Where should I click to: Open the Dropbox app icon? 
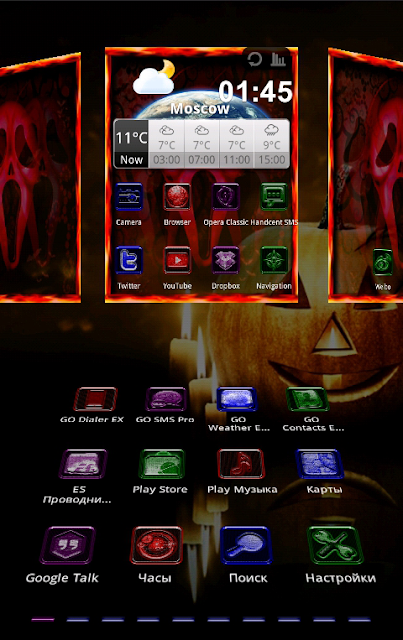point(225,260)
